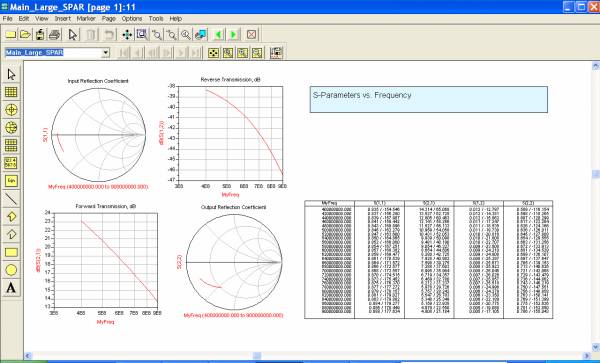Go to next page with green arrow

tap(233, 35)
